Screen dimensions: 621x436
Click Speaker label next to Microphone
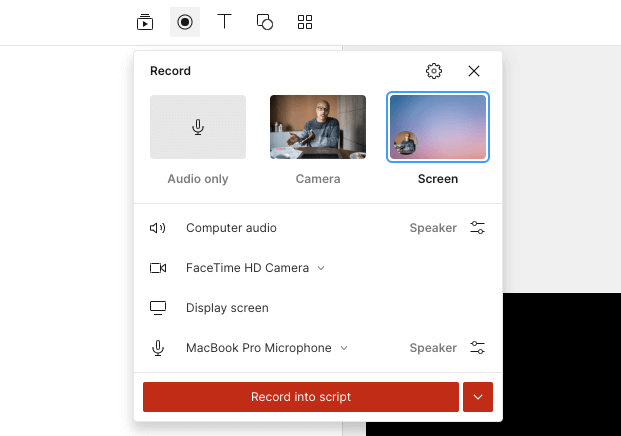433,348
